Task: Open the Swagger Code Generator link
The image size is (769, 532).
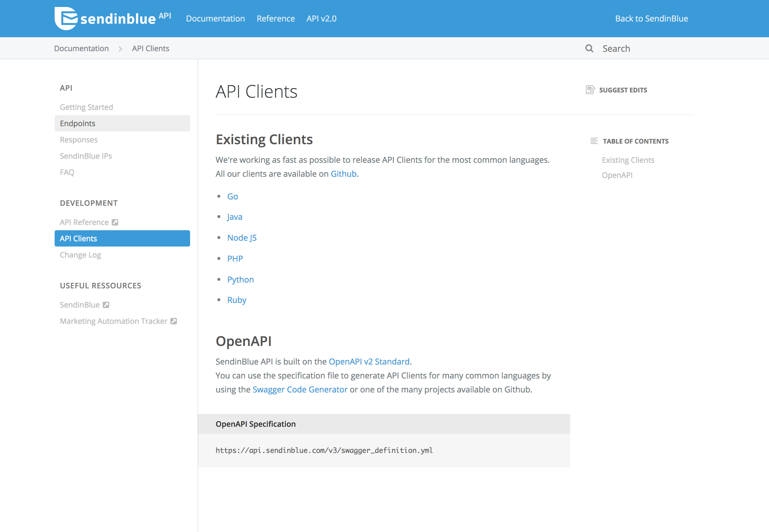Action: [300, 389]
